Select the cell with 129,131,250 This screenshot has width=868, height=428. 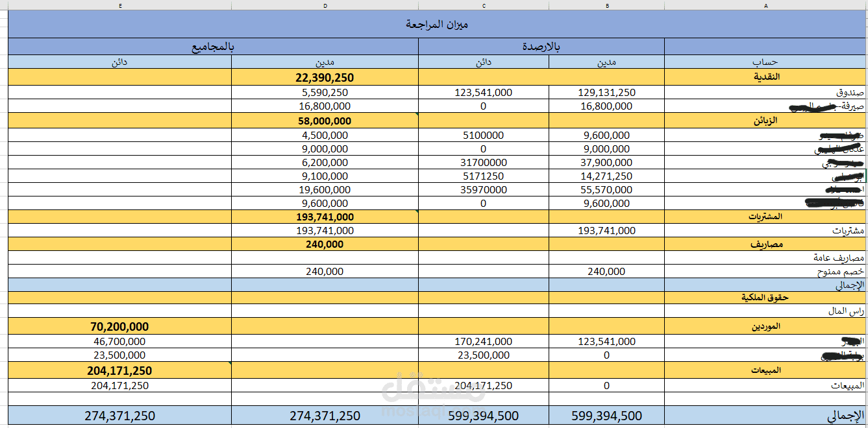(607, 93)
